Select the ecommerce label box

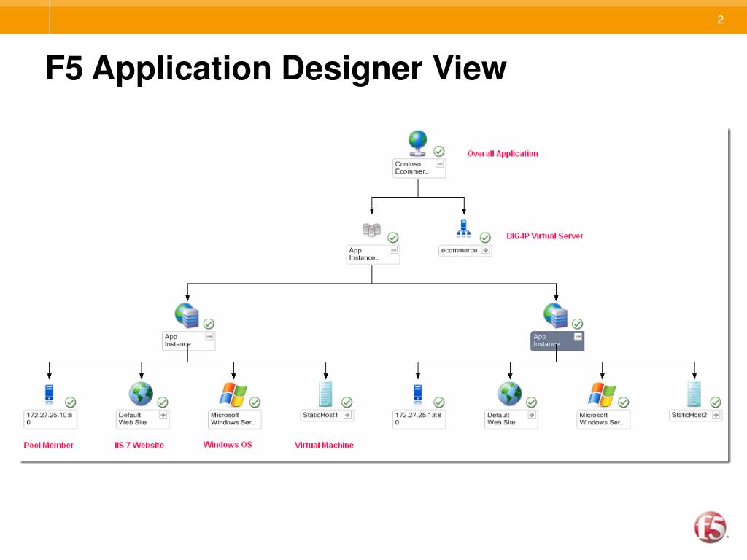point(465,251)
